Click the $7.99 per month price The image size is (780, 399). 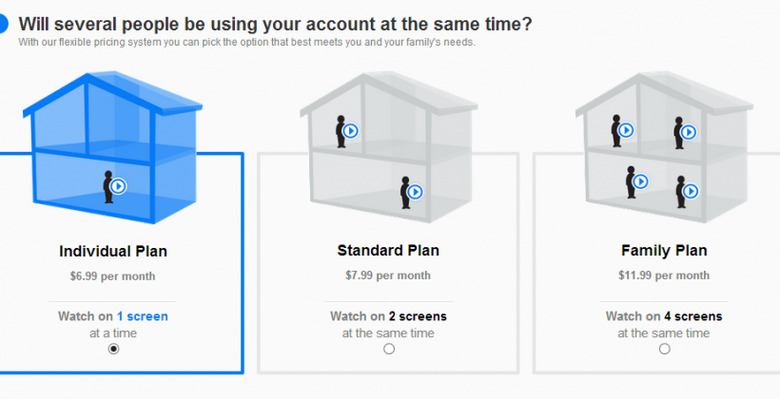click(x=388, y=275)
